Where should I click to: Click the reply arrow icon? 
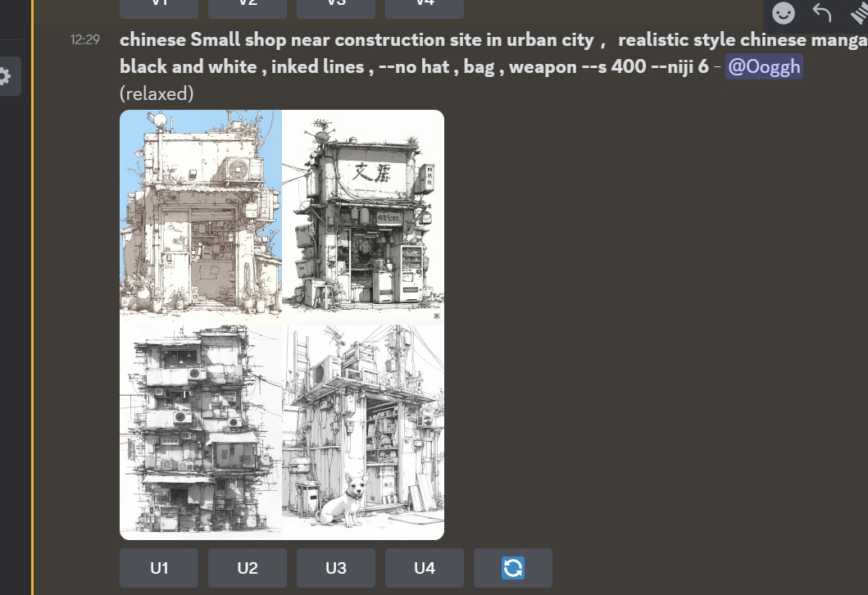point(822,13)
